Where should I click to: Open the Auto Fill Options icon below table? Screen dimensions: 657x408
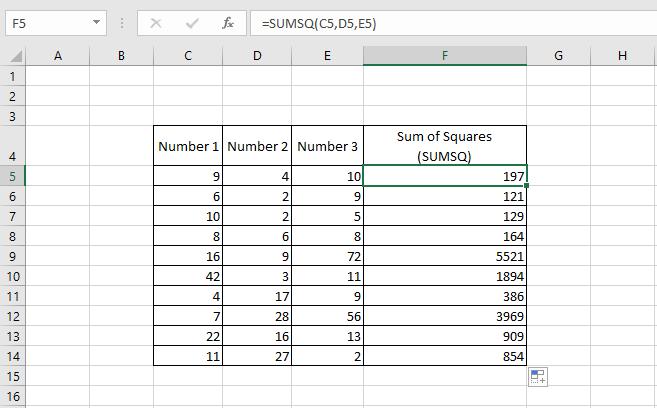[x=538, y=377]
